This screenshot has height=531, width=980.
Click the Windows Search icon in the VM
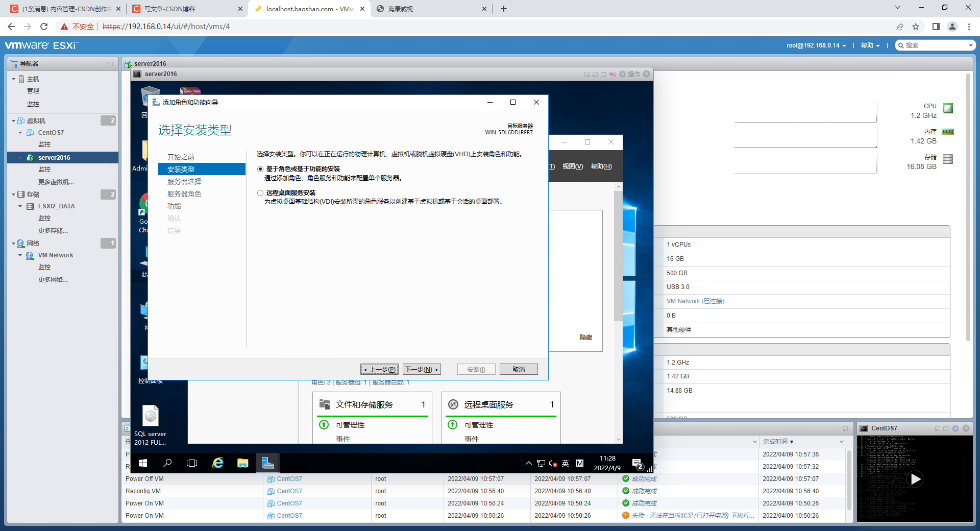point(167,463)
